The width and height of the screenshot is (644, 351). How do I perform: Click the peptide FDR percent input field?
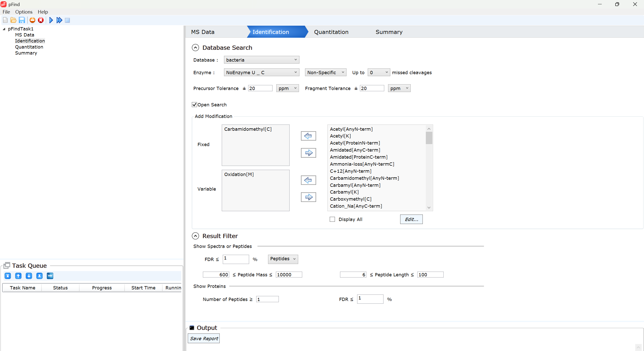pyautogui.click(x=236, y=259)
